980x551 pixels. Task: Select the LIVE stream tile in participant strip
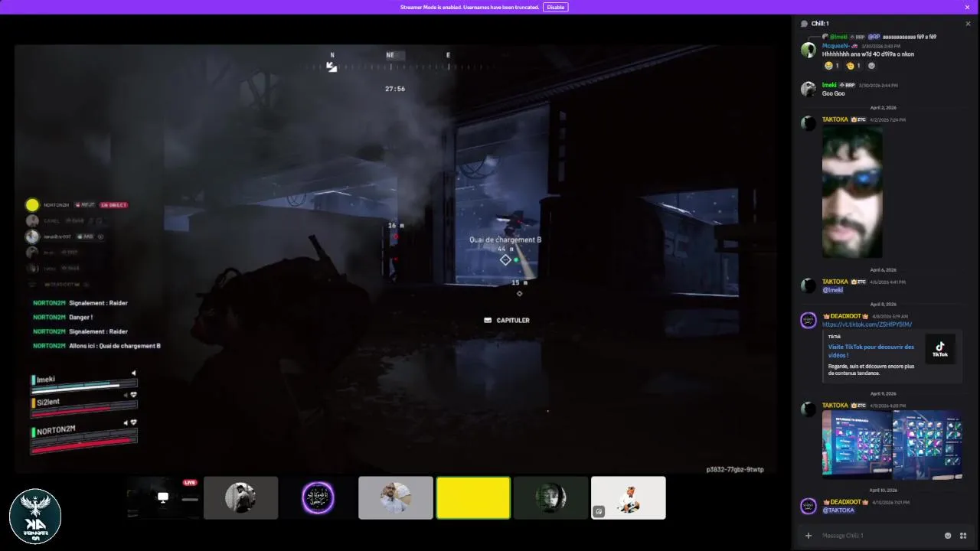click(x=163, y=497)
